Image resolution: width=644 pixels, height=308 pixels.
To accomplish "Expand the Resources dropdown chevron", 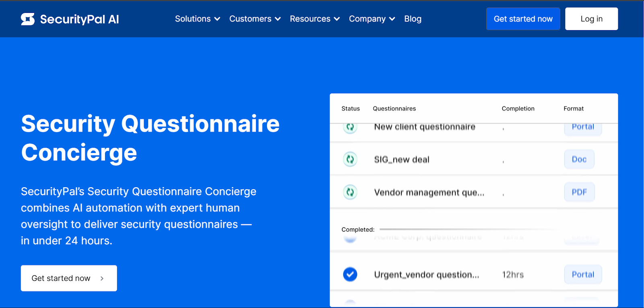I will (337, 19).
